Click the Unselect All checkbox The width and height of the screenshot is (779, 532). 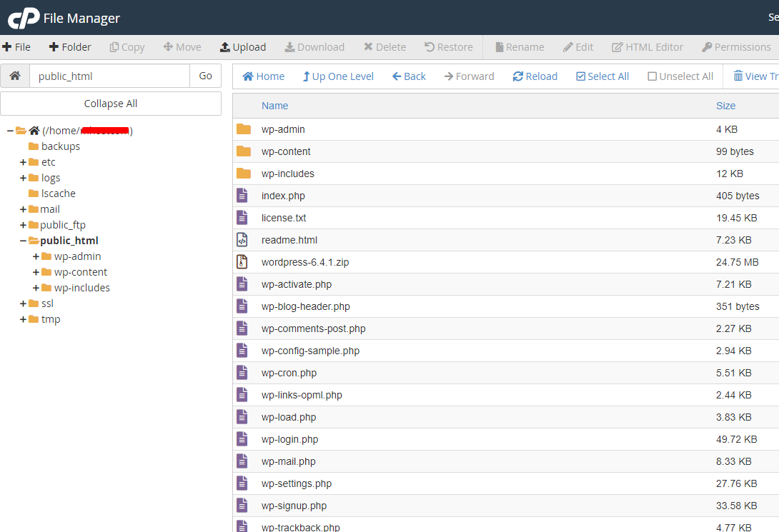[652, 76]
